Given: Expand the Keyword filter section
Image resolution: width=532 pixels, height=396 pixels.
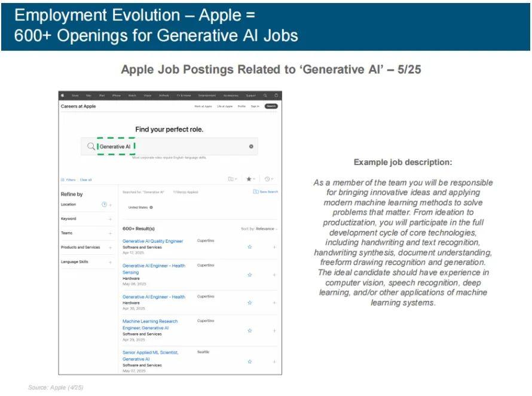Looking at the screenshot, I should (110, 219).
